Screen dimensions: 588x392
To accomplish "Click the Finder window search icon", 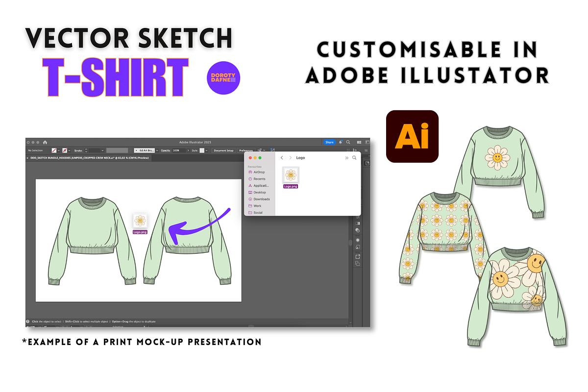I will point(354,158).
